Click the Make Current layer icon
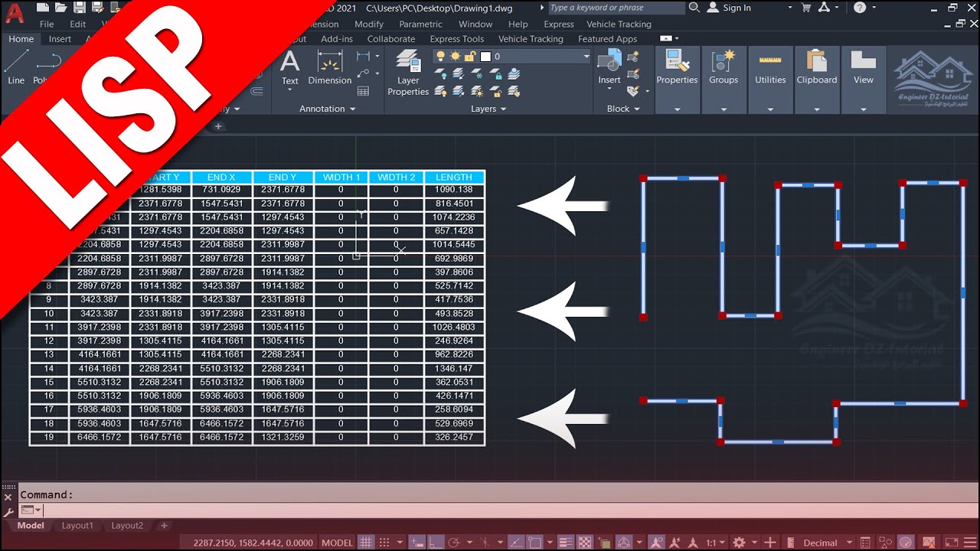 point(514,74)
